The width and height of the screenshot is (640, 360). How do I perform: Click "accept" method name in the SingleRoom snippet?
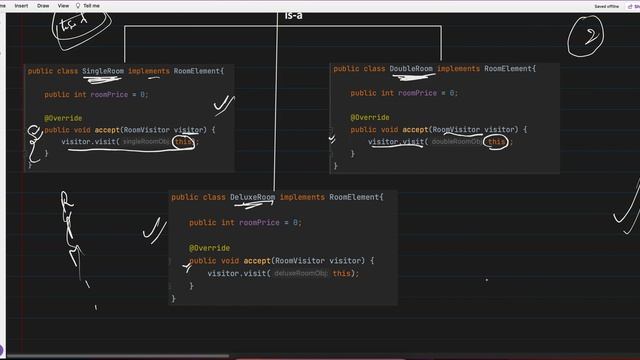click(107, 130)
